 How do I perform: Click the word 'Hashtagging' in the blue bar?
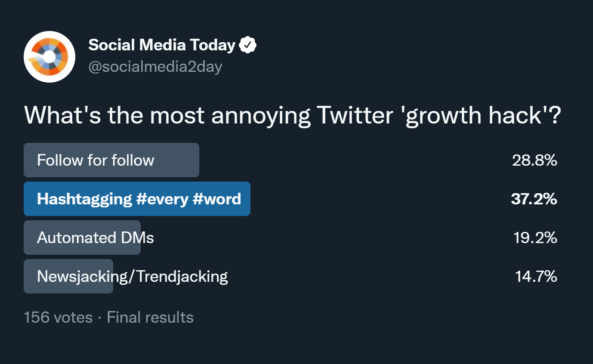[84, 199]
